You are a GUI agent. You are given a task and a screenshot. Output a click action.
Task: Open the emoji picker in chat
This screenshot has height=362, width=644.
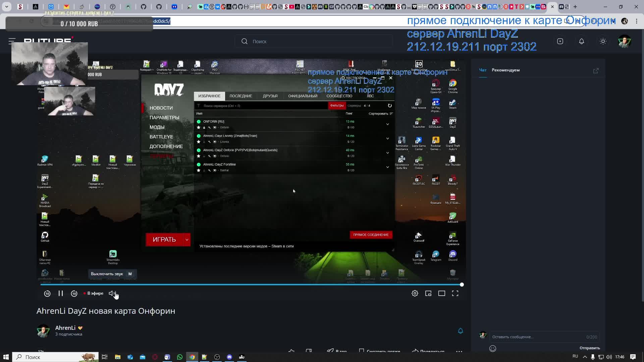pyautogui.click(x=493, y=349)
